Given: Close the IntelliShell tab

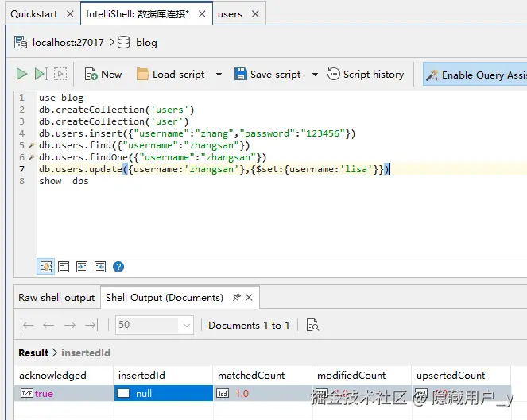Looking at the screenshot, I should click(x=202, y=14).
